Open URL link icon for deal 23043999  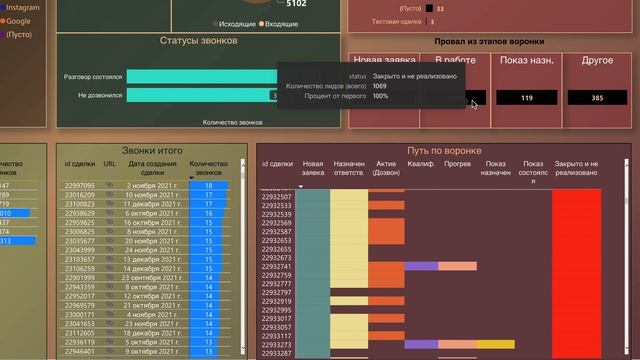[x=109, y=250]
